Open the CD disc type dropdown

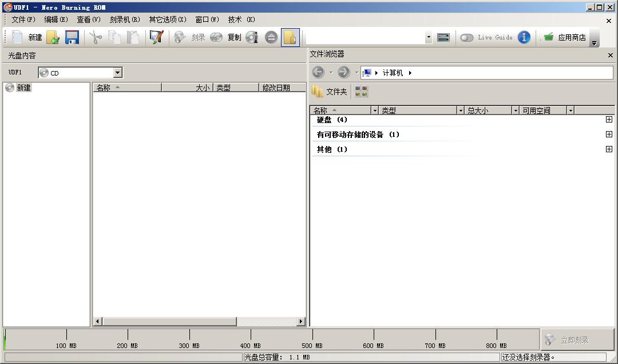pyautogui.click(x=117, y=73)
